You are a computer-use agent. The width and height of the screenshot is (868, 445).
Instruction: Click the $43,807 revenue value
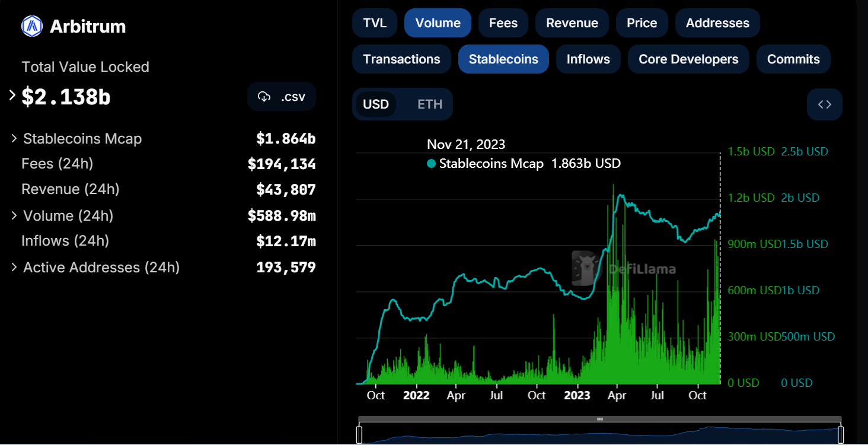(x=286, y=190)
